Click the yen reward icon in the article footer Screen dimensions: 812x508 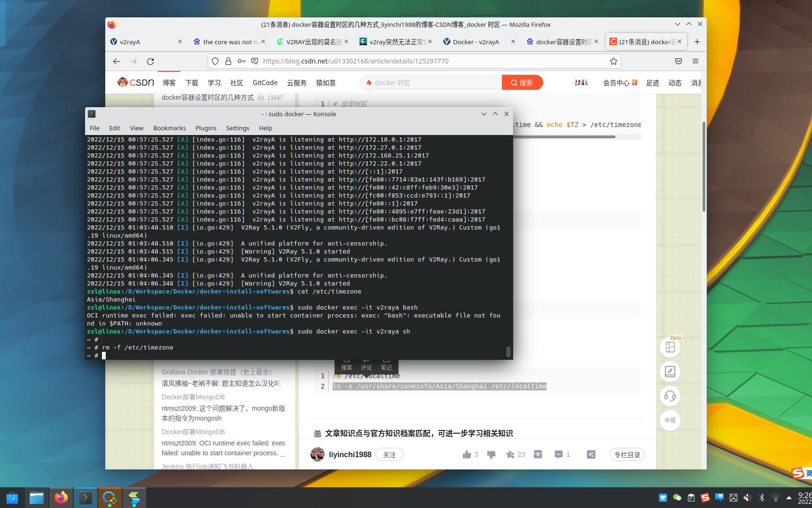click(538, 454)
